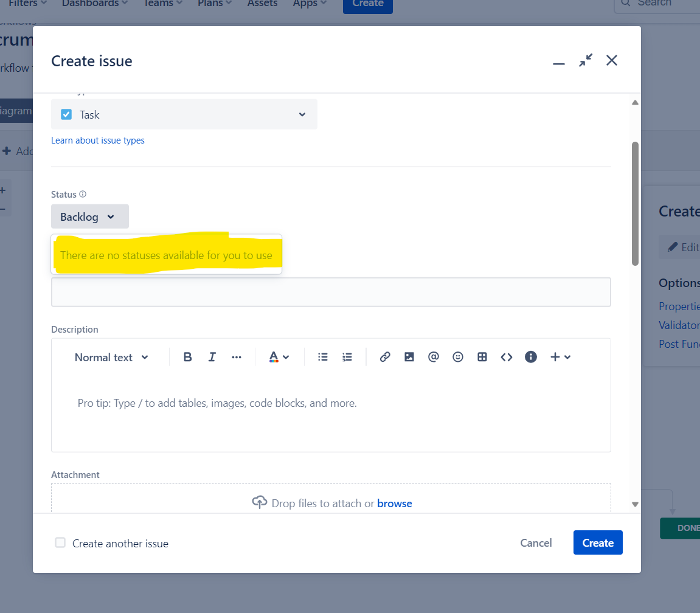The image size is (700, 613).
Task: Click the blue Create button in dialog
Action: coord(598,542)
